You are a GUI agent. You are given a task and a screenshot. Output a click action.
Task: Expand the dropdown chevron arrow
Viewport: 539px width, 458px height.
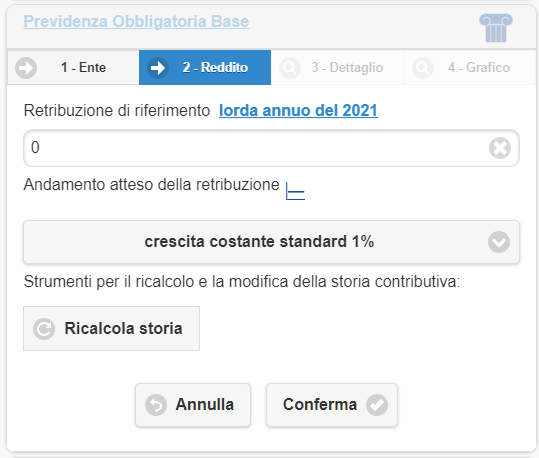click(x=499, y=242)
